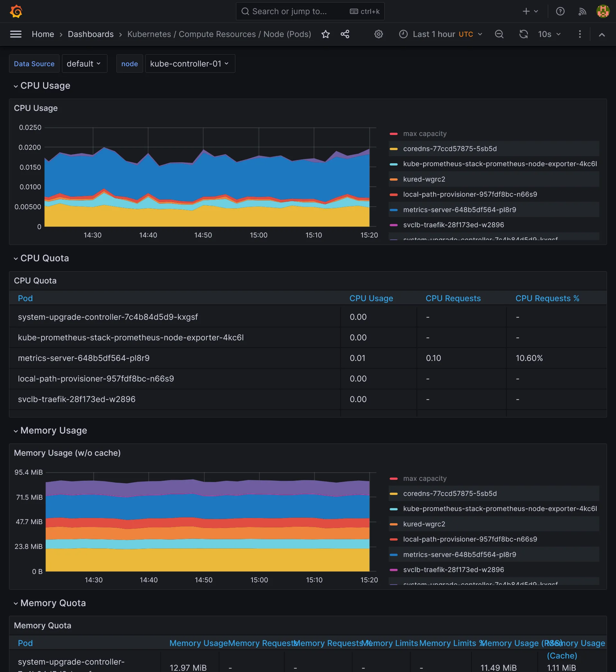Click the max capacity red swatch in CPU legend
The image size is (616, 672).
pos(394,134)
